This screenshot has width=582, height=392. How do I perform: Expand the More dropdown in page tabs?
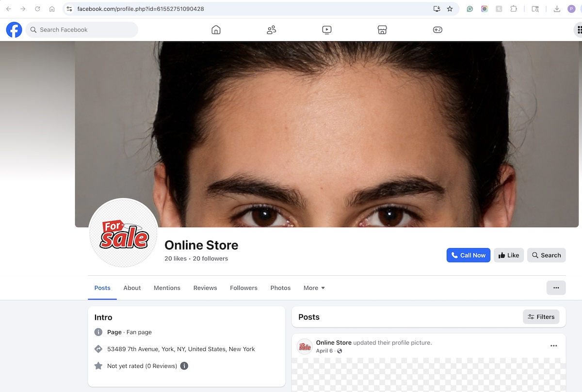pos(314,288)
